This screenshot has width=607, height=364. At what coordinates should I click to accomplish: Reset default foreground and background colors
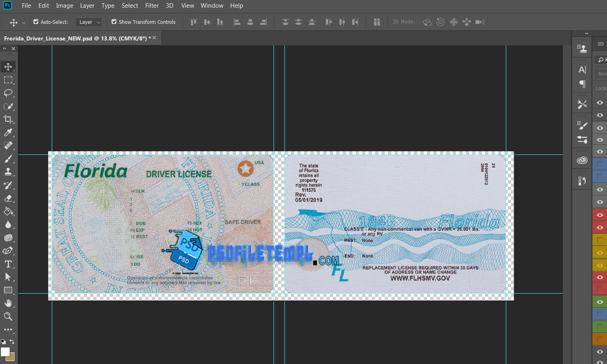pos(3,342)
